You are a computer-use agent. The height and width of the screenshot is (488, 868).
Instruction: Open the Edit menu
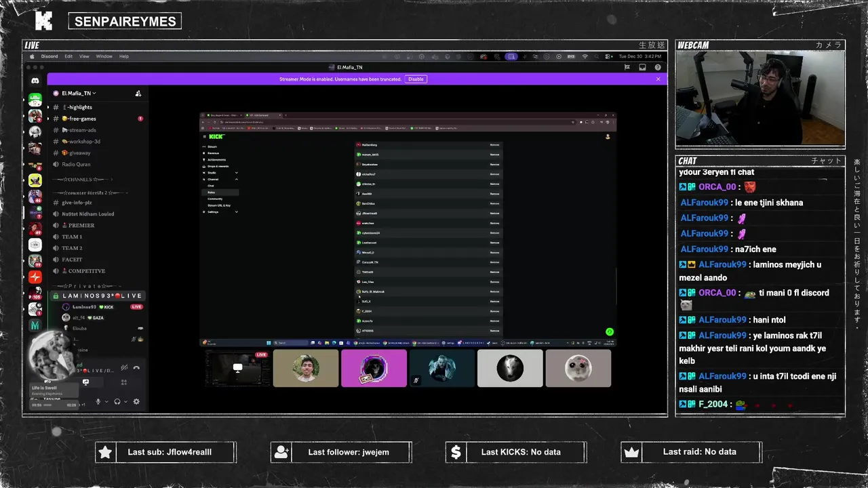tap(68, 56)
